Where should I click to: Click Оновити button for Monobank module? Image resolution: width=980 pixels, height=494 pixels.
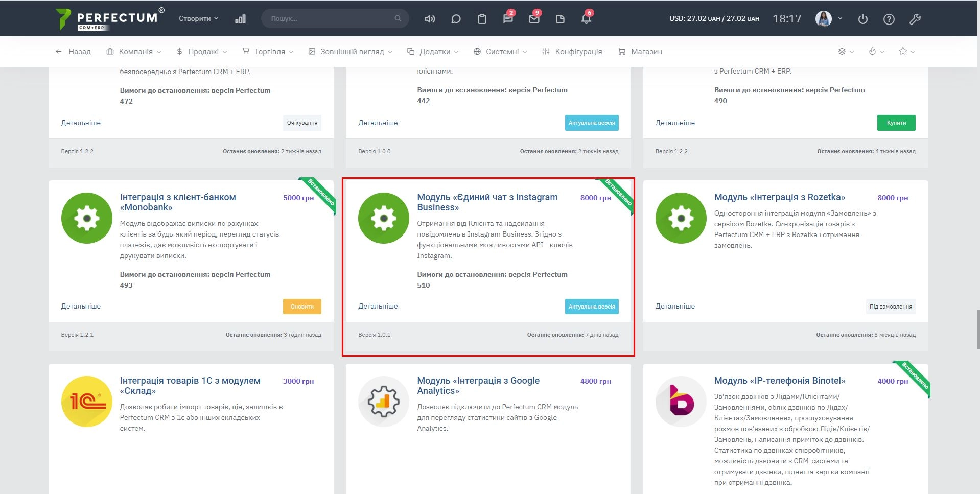(302, 307)
